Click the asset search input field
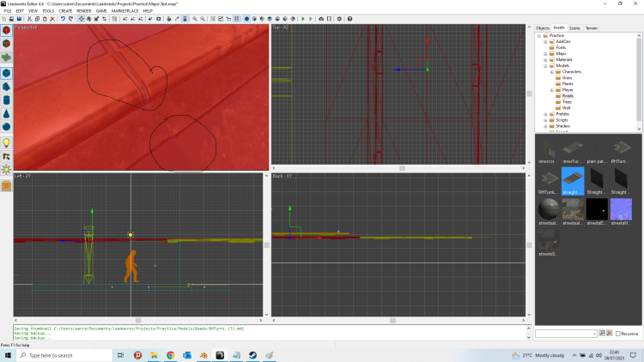Screen dimensions: 644x362 566,333
